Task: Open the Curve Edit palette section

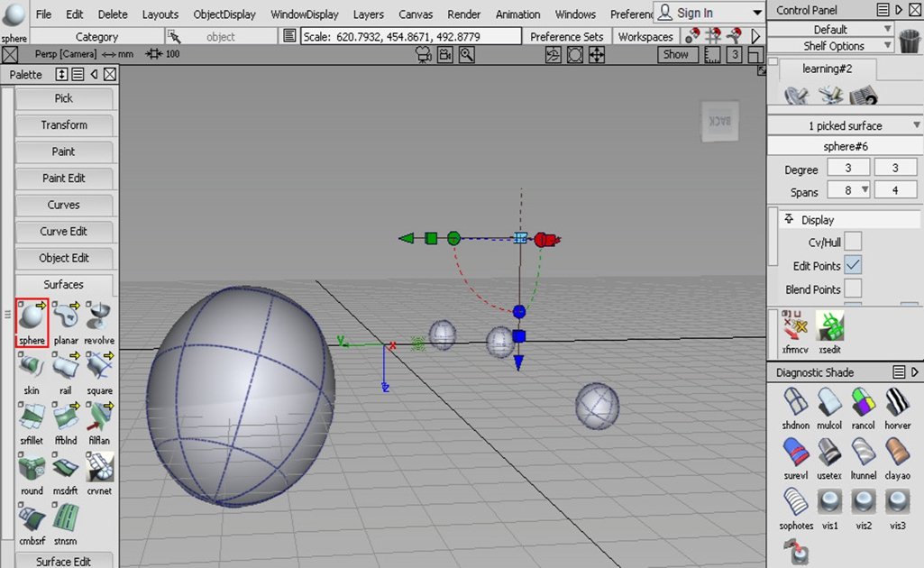Action: 64,231
